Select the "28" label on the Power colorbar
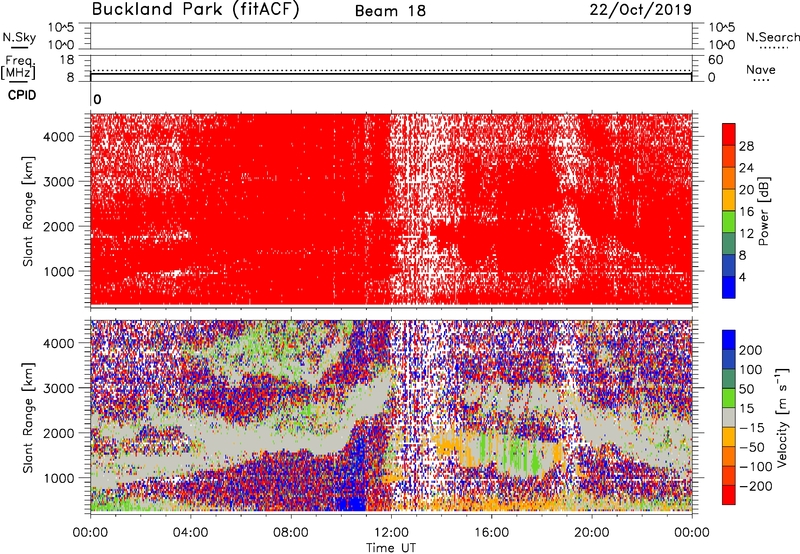800x554 pixels. pyautogui.click(x=746, y=146)
